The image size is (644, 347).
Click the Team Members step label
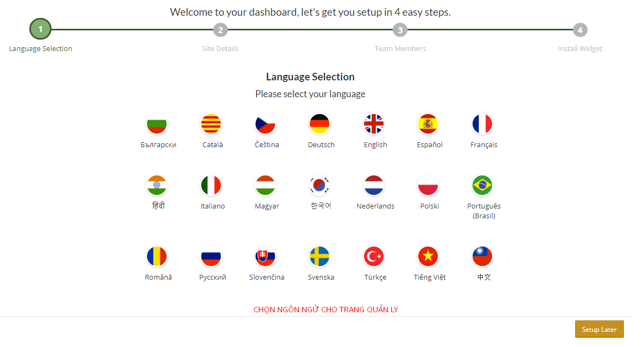(400, 48)
